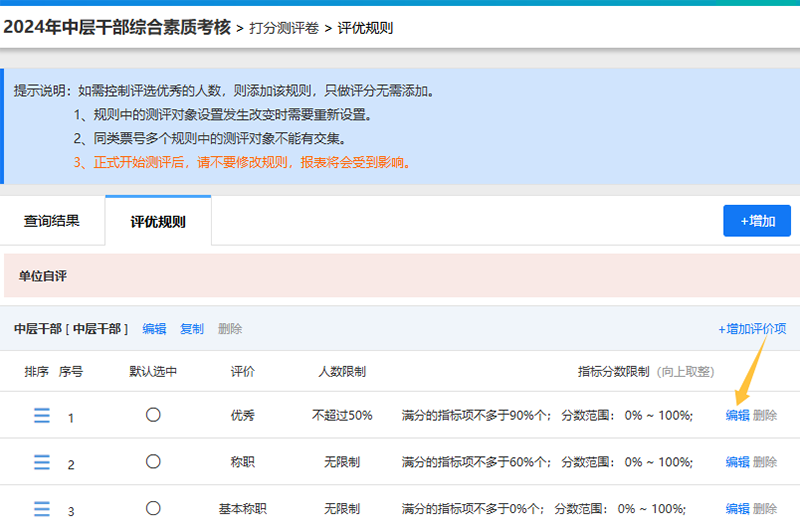Viewport: 800px width, 526px height.
Task: Click 满分的指标项不多于0%个 text
Action: point(472,508)
